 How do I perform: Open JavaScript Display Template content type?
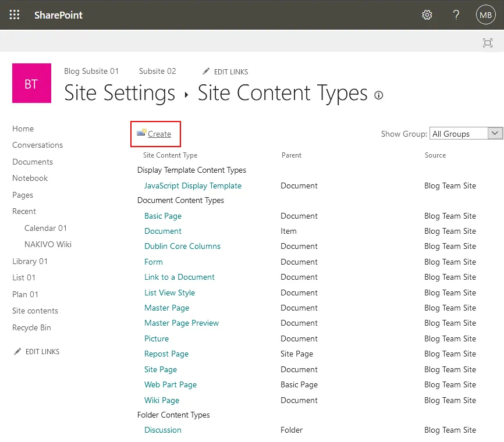pos(193,186)
